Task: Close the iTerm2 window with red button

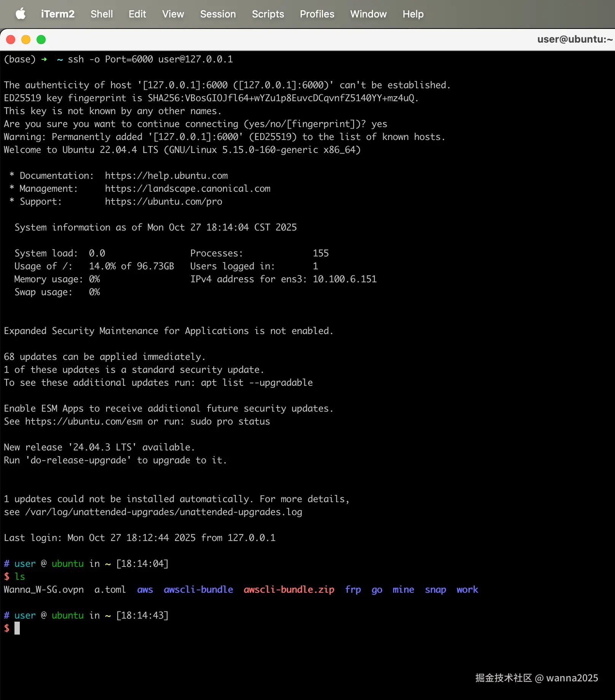Action: (11, 40)
